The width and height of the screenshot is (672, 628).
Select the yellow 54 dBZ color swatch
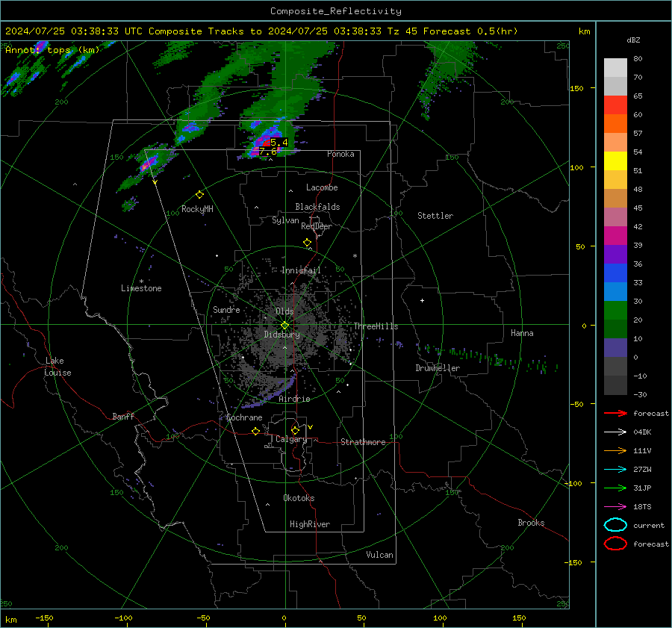click(615, 161)
